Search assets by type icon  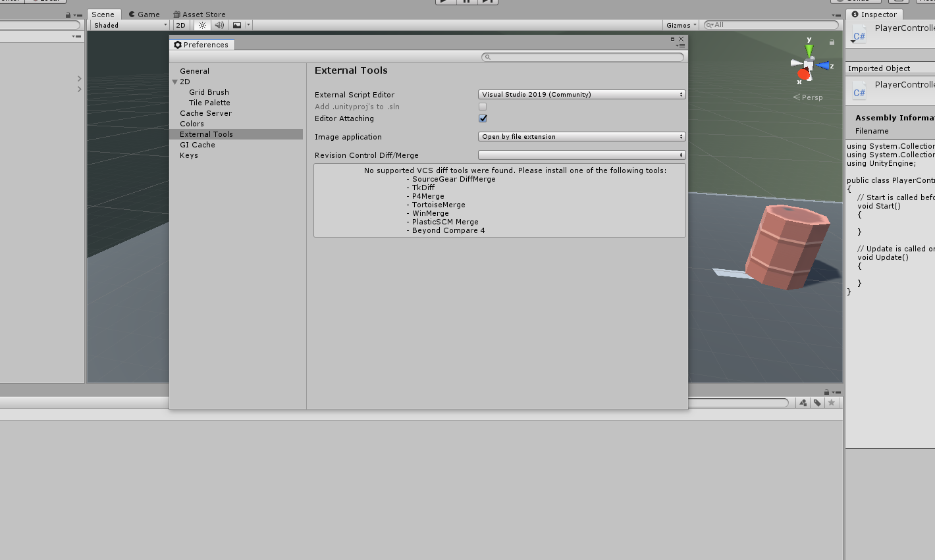803,403
